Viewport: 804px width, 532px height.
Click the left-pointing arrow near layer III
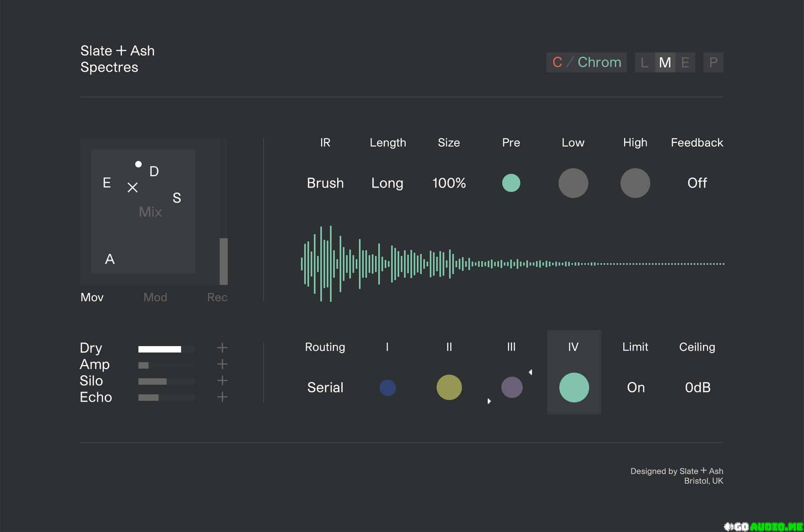pos(530,372)
